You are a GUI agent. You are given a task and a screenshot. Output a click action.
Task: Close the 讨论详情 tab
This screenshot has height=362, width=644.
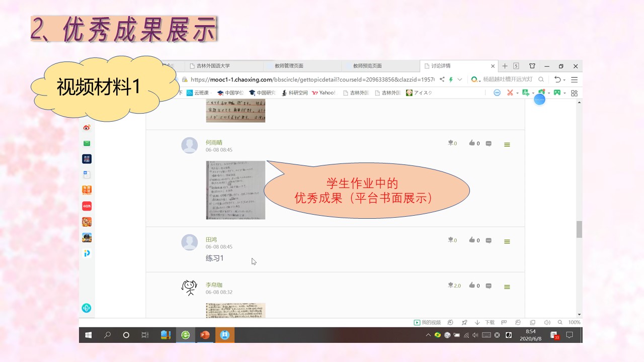[493, 66]
